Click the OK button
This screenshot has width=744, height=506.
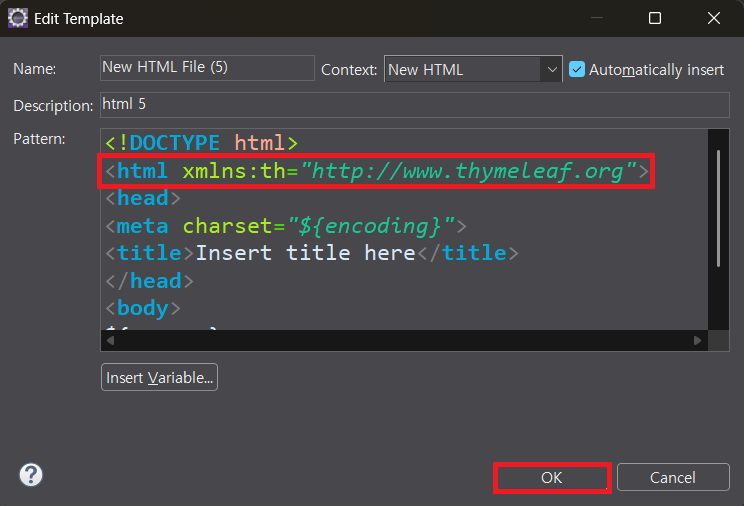(x=552, y=478)
